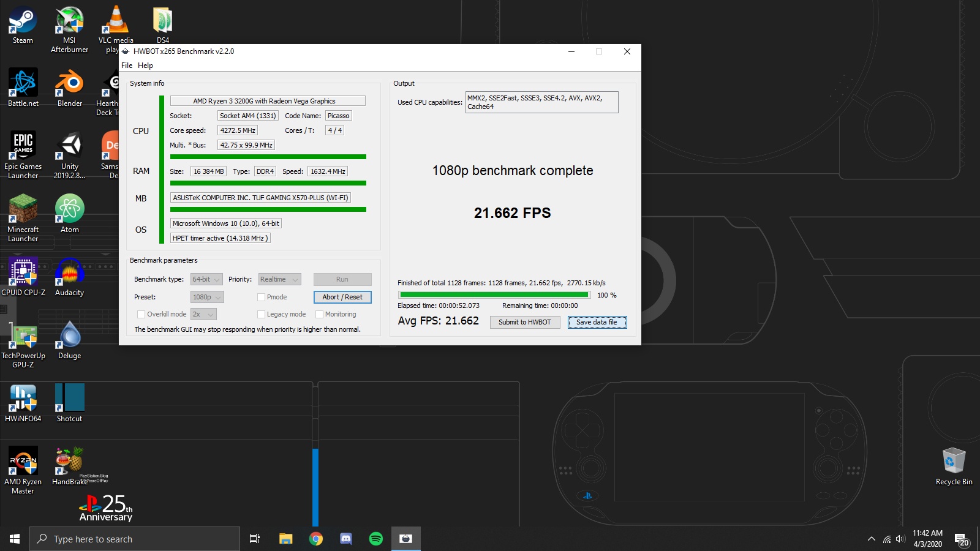Open AMD Ryzen Master shortcut
980x551 pixels.
[23, 471]
